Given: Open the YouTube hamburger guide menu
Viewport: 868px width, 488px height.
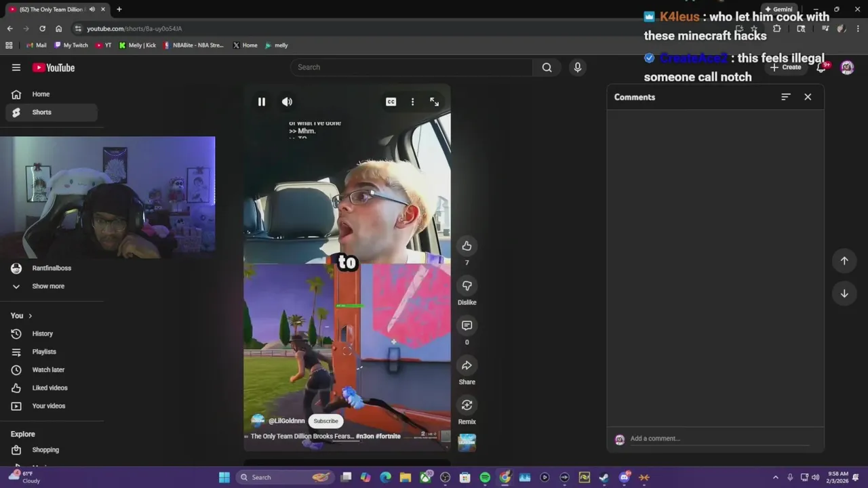Looking at the screenshot, I should tap(16, 67).
